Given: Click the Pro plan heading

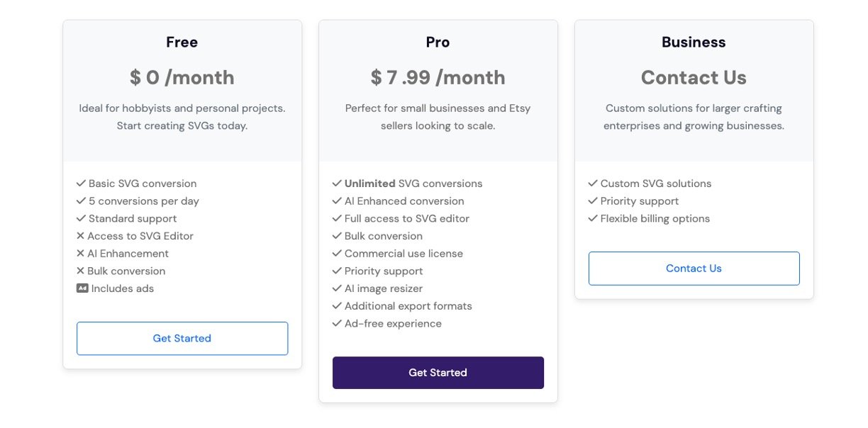Looking at the screenshot, I should pyautogui.click(x=438, y=43).
